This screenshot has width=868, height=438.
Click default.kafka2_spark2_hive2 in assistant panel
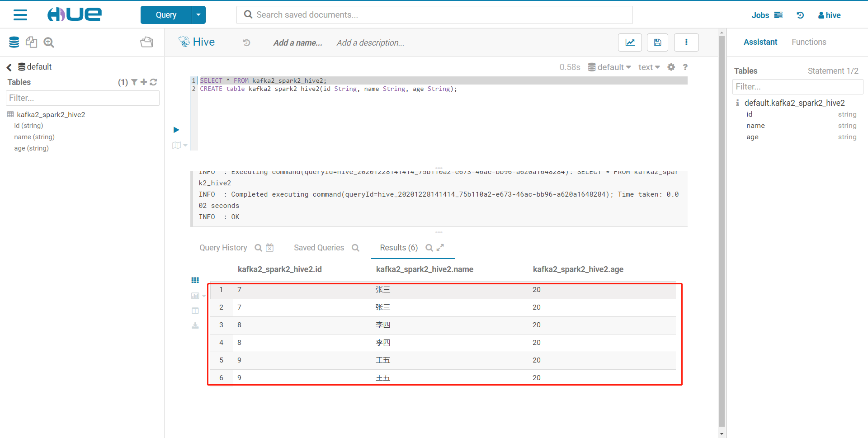[x=794, y=103]
